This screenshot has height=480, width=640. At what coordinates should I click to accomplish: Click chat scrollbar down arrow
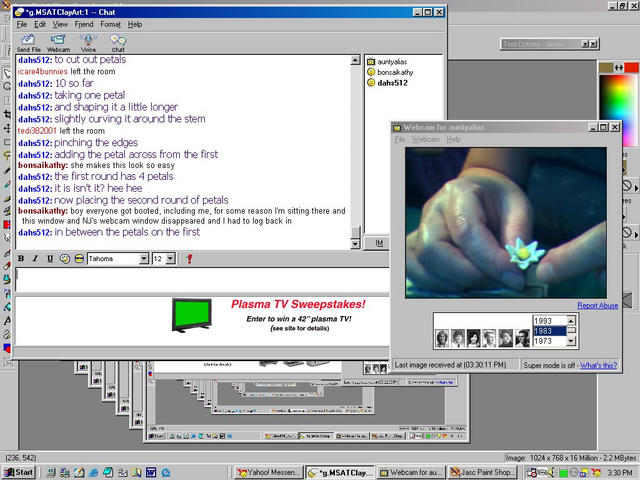(x=356, y=244)
